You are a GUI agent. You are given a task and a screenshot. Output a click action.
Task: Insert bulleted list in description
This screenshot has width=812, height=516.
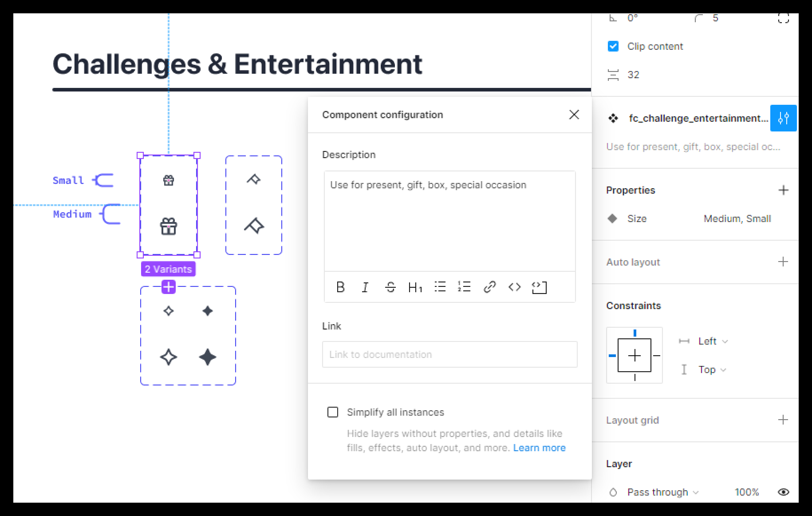tap(440, 287)
